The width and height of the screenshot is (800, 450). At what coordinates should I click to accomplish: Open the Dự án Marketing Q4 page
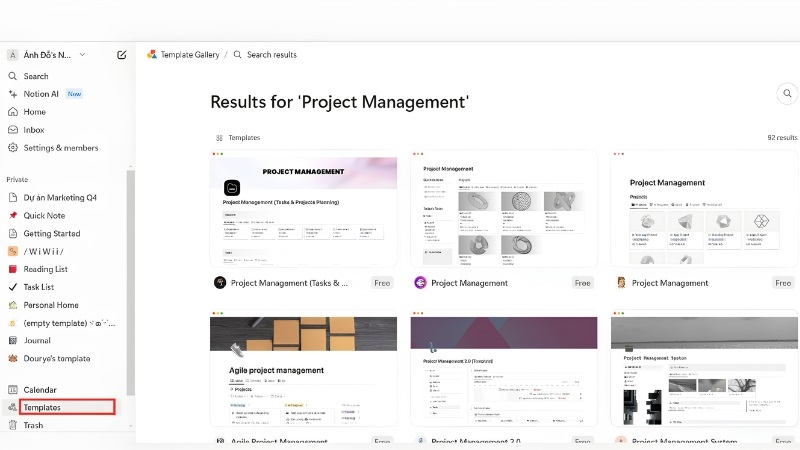click(60, 197)
